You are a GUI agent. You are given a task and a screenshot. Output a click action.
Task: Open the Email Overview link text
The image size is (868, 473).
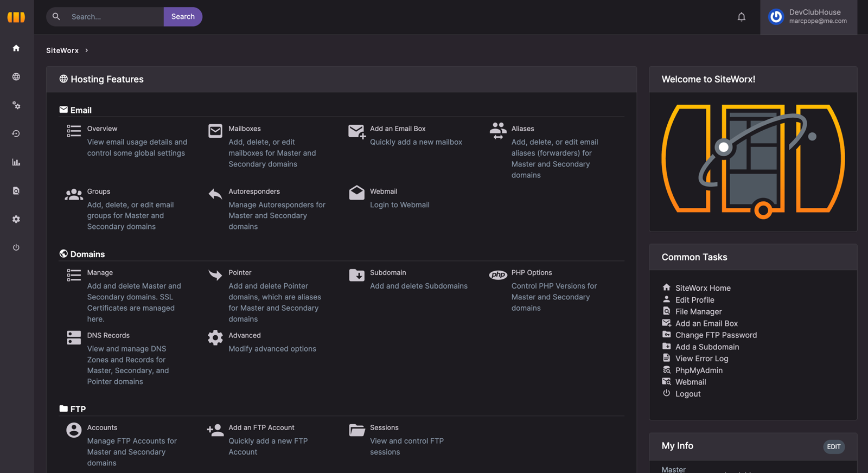click(x=102, y=129)
